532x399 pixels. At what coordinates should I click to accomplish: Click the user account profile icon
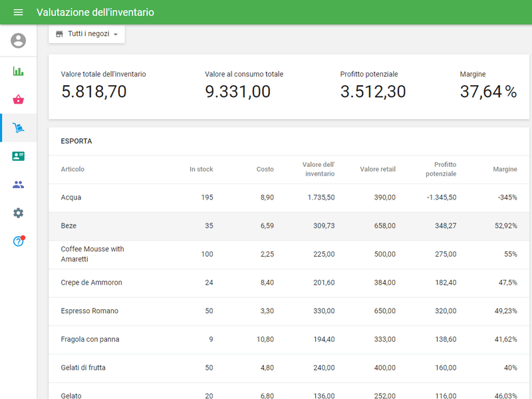tap(18, 41)
